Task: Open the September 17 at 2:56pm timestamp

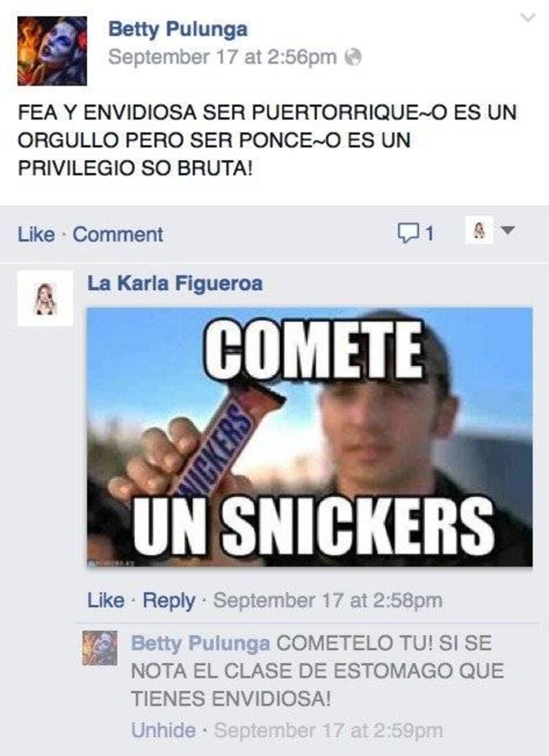Action: pyautogui.click(x=222, y=58)
